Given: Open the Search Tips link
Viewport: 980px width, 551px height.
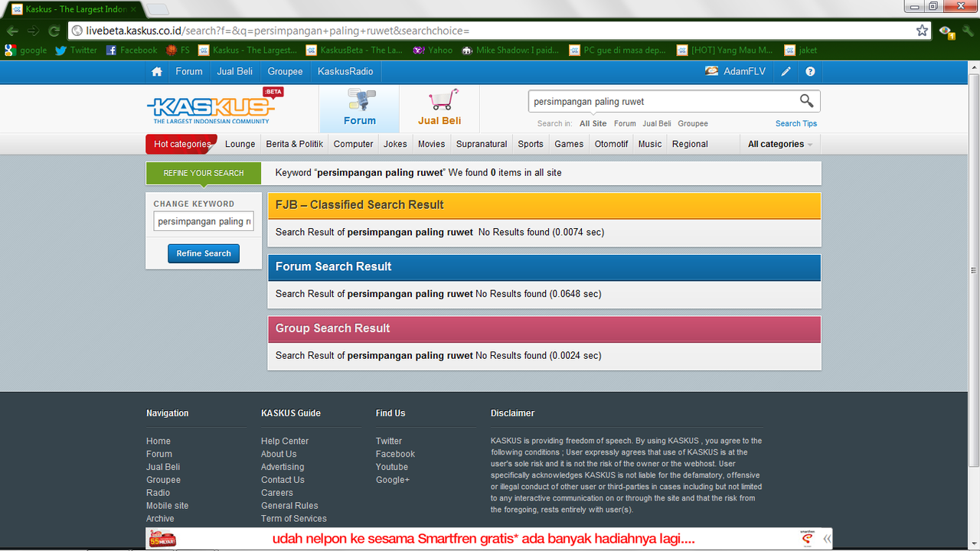Looking at the screenshot, I should pos(796,123).
